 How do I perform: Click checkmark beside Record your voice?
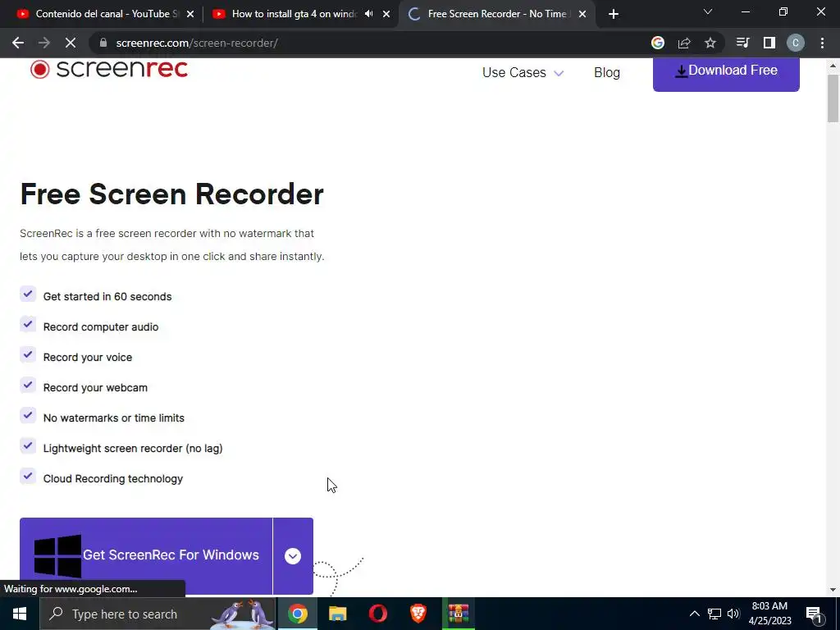tap(28, 354)
